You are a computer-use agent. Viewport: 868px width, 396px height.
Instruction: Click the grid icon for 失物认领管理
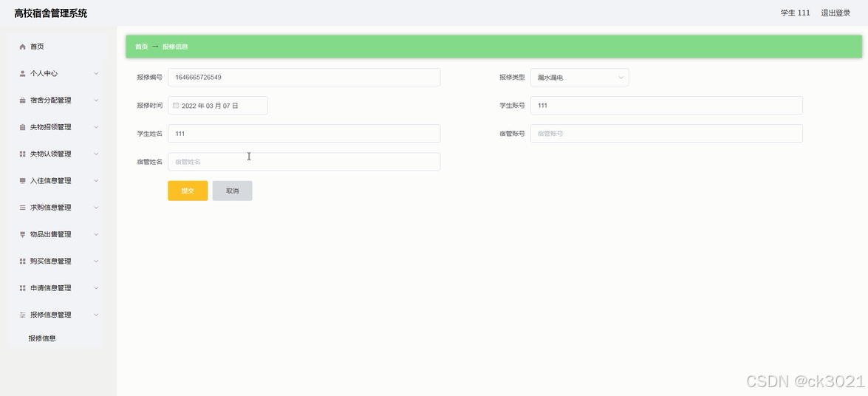(22, 154)
